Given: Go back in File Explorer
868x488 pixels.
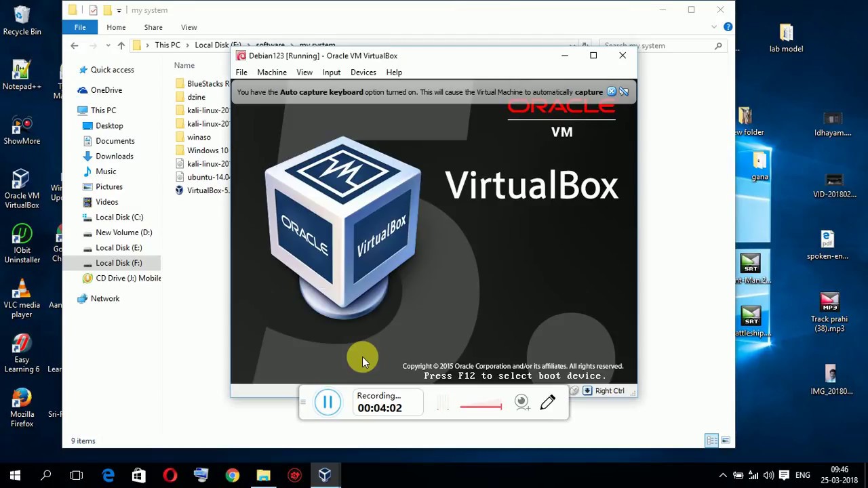Looking at the screenshot, I should [75, 45].
